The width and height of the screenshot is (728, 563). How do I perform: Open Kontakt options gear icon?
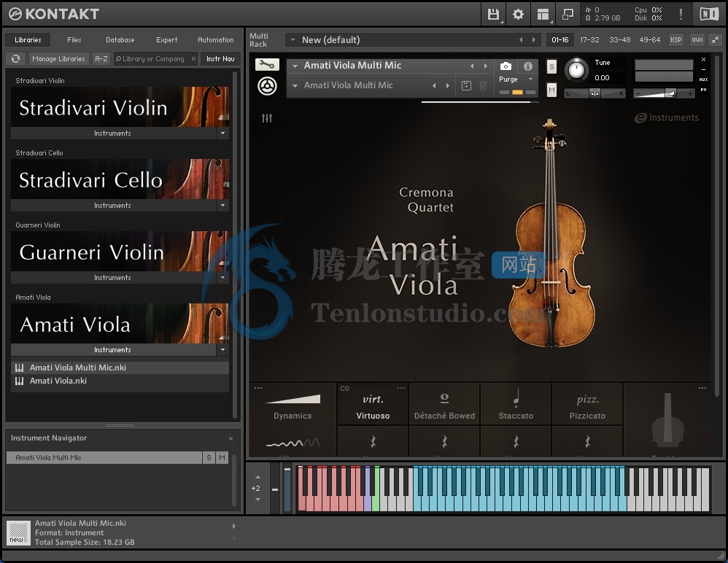(518, 15)
